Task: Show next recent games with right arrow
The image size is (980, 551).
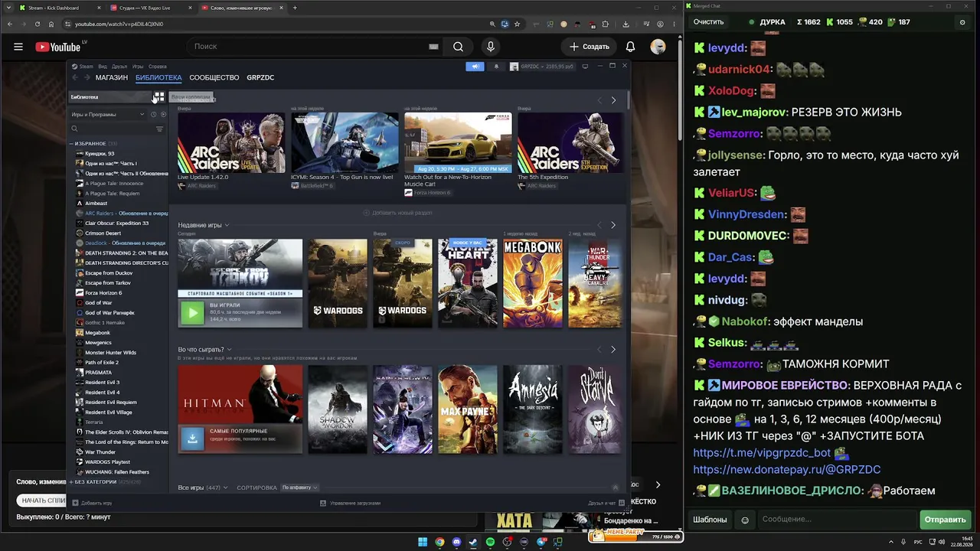Action: point(613,225)
